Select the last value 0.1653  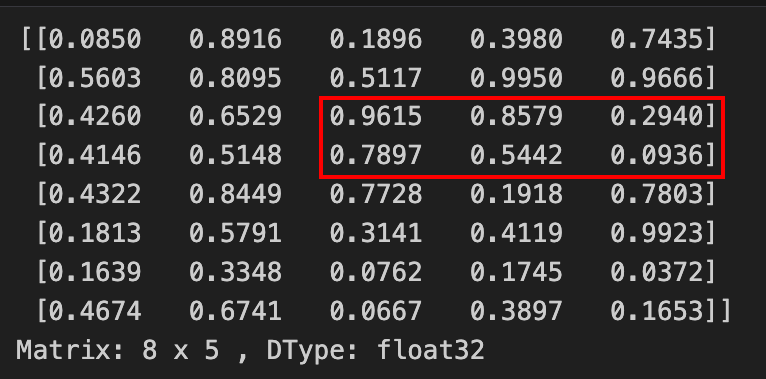click(656, 311)
